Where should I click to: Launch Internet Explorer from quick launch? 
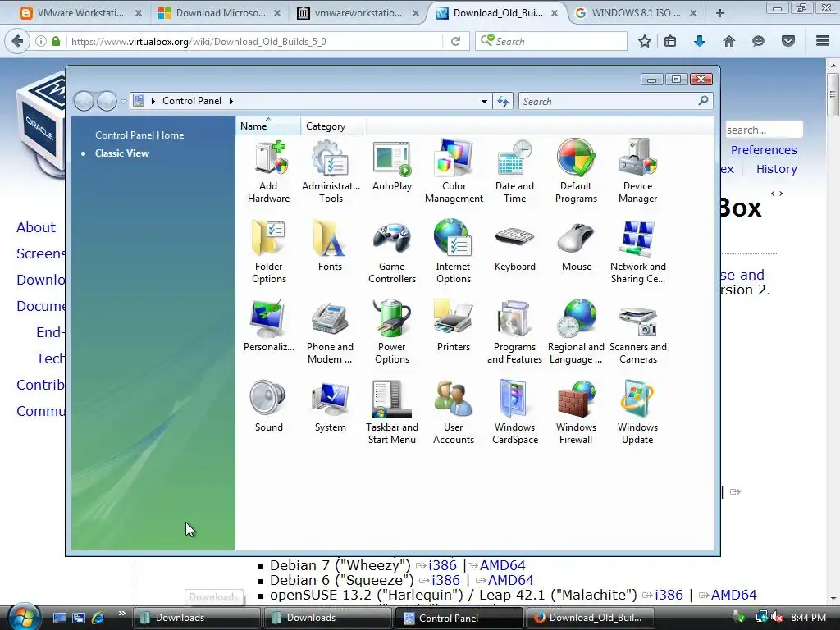(x=98, y=618)
